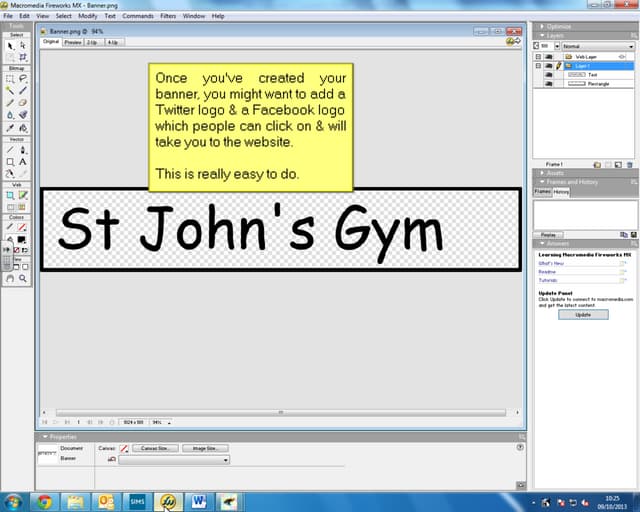Open the Modify menu
Viewport: 640px width, 512px height.
pyautogui.click(x=88, y=16)
